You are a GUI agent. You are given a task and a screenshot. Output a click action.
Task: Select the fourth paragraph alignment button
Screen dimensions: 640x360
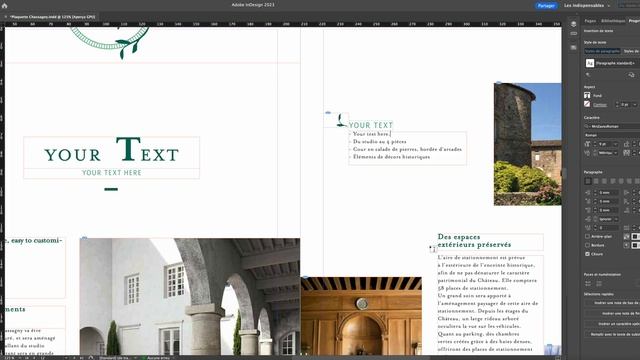click(x=613, y=181)
